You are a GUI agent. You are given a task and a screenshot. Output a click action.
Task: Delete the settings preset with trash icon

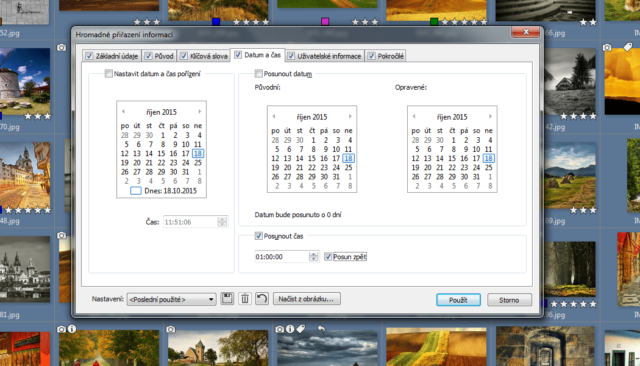pos(244,299)
